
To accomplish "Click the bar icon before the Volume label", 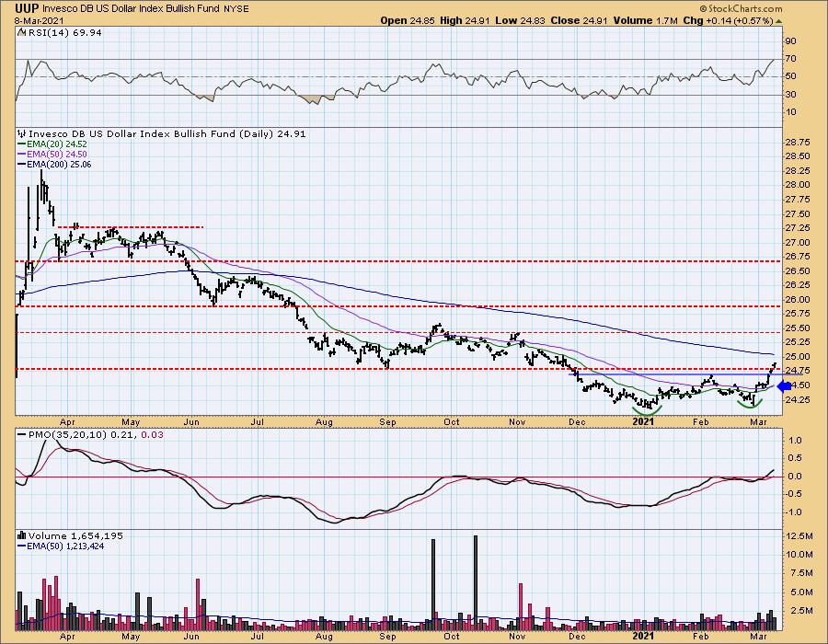I will click(22, 535).
